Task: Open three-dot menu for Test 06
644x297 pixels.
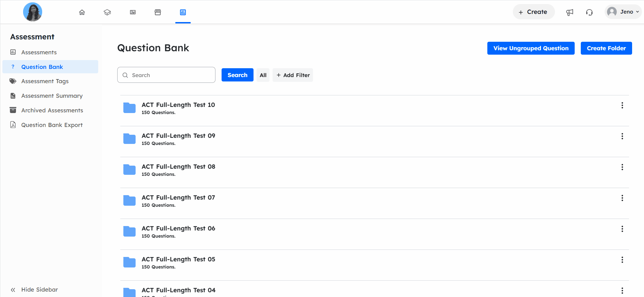Action: [622, 229]
